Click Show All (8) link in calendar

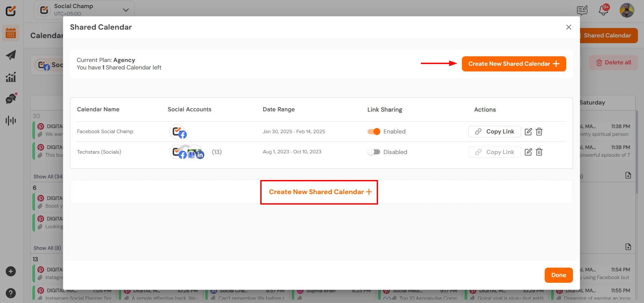point(47,248)
